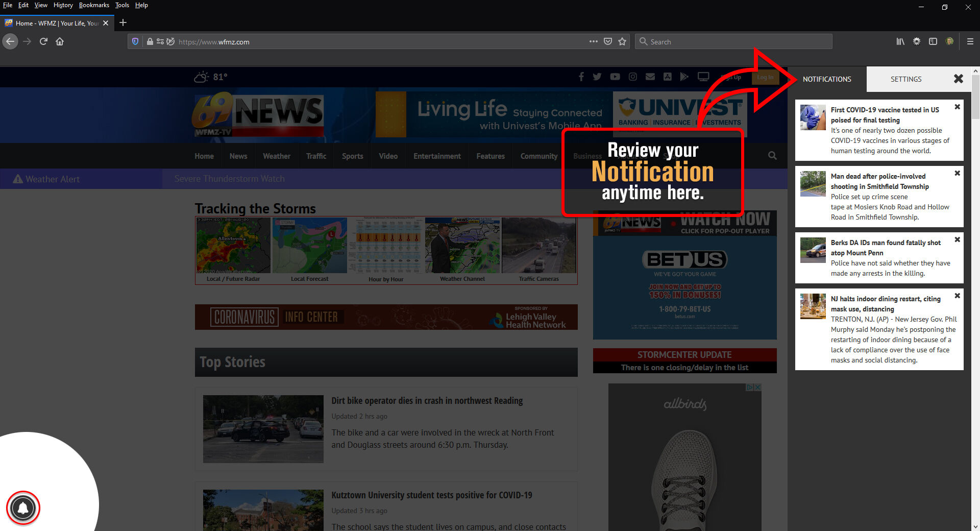Open the WFMZ Instagram icon
980x531 pixels.
point(632,77)
